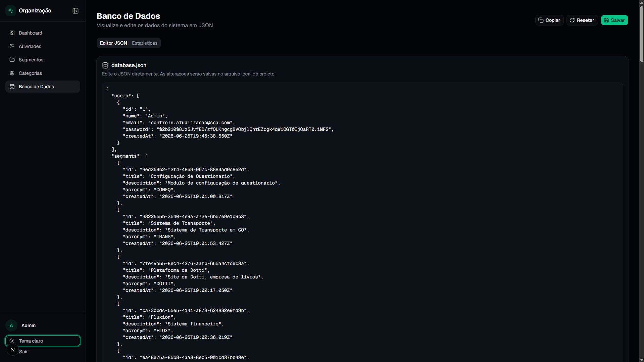This screenshot has width=644, height=362.
Task: Click the Organização logo icon
Action: [11, 11]
